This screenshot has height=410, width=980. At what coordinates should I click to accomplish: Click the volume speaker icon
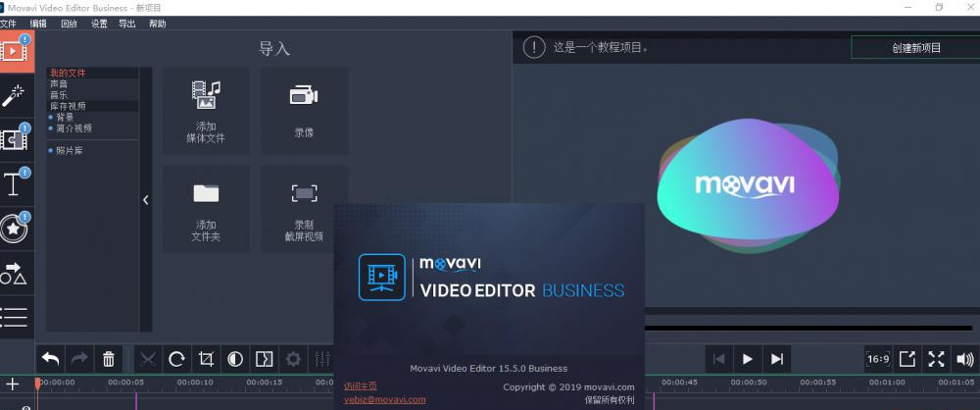coord(965,359)
